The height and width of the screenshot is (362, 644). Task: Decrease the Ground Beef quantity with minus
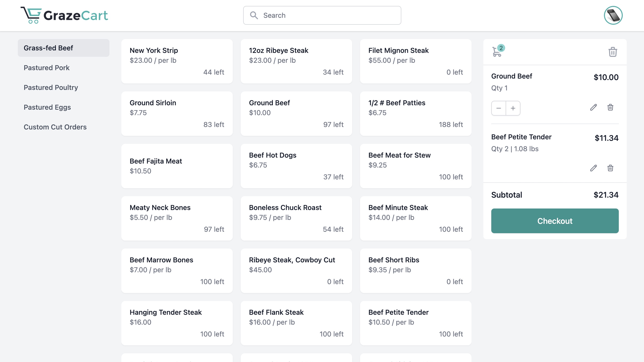pyautogui.click(x=499, y=108)
